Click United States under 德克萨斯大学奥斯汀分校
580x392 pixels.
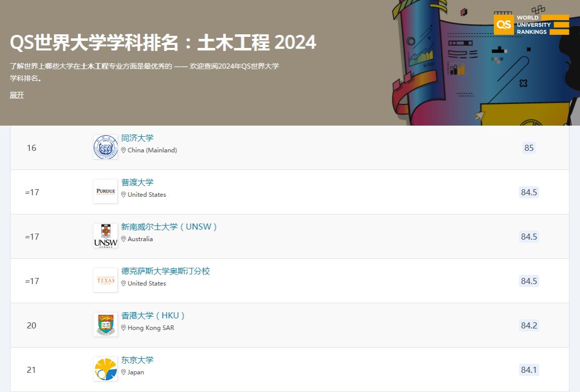tap(147, 284)
